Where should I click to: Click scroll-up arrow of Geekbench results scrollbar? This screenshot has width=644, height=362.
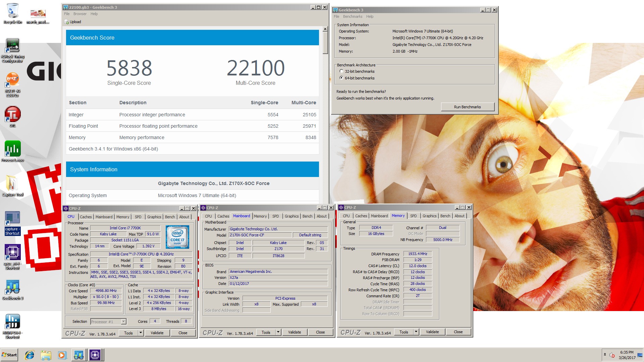pos(325,29)
